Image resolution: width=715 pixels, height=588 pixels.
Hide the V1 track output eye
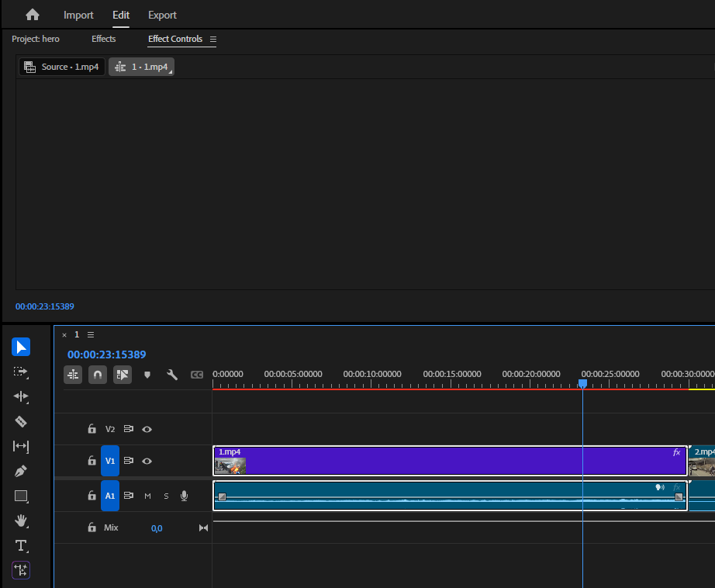[x=147, y=461]
